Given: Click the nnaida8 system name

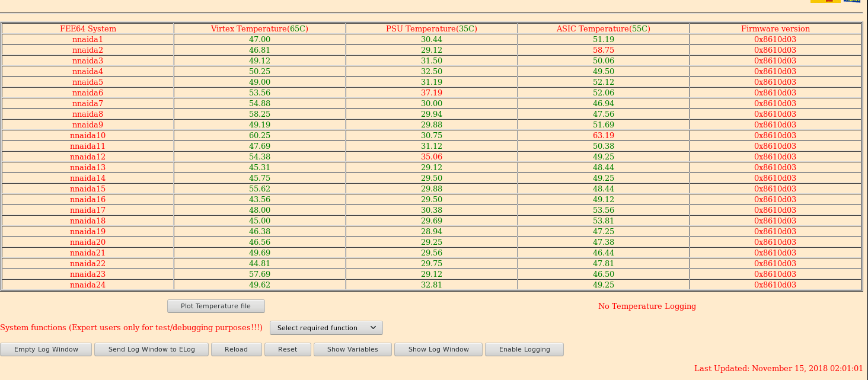Looking at the screenshot, I should coord(88,114).
